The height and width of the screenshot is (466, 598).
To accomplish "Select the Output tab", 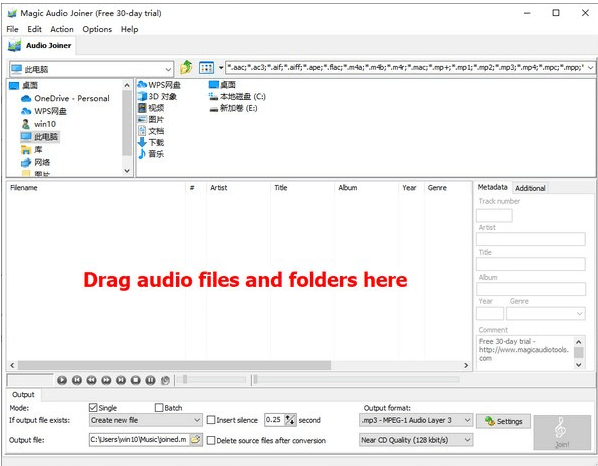I will [23, 394].
